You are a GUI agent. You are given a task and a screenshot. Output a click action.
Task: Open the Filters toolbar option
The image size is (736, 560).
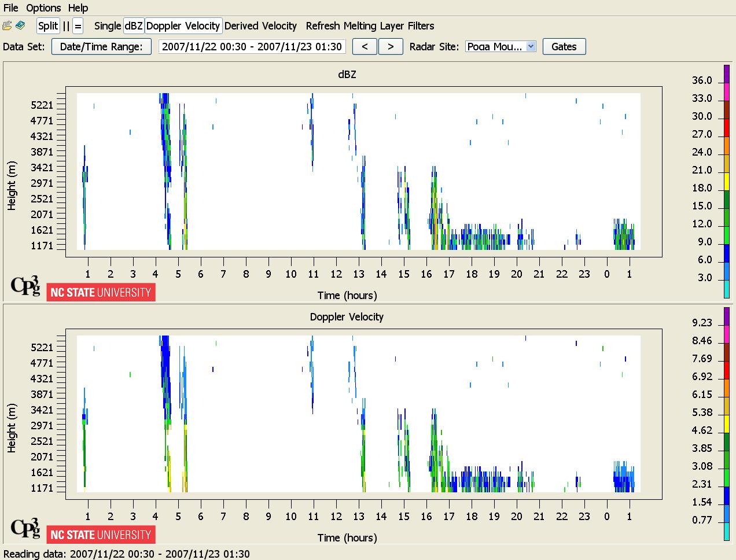pos(421,26)
